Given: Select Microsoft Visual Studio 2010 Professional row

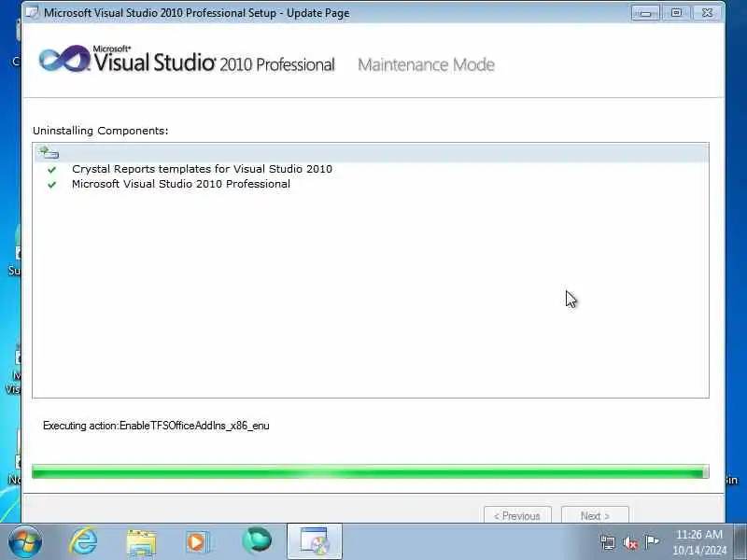Looking at the screenshot, I should pyautogui.click(x=181, y=184).
